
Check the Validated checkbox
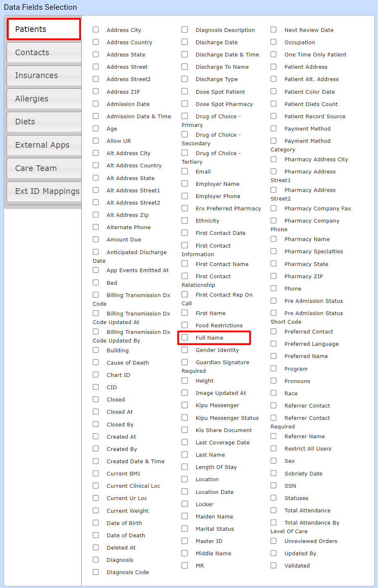[x=273, y=565]
